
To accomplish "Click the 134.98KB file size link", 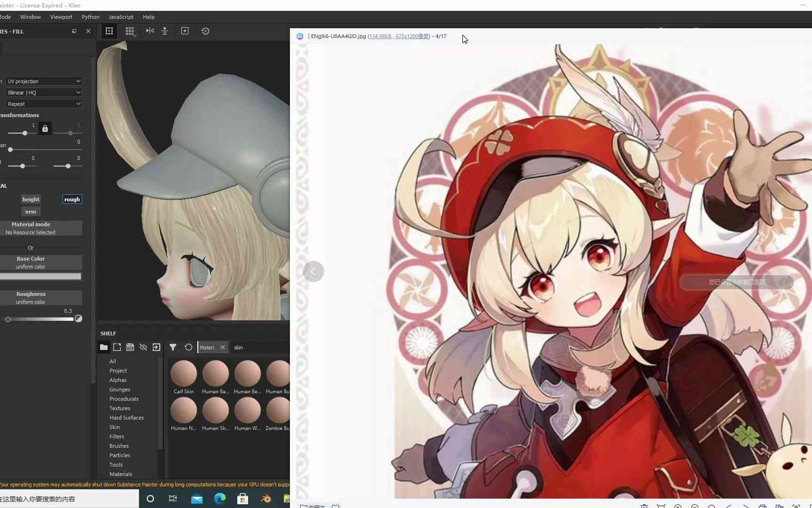I will point(380,36).
